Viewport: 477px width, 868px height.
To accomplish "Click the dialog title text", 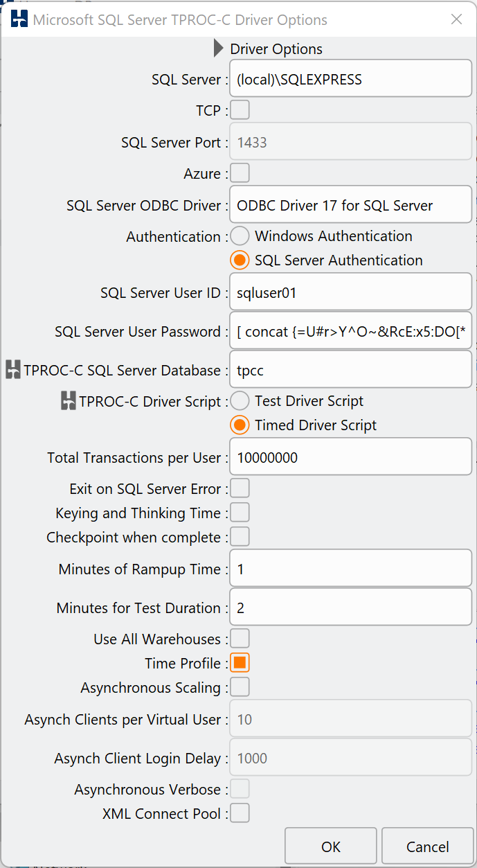I will point(180,20).
